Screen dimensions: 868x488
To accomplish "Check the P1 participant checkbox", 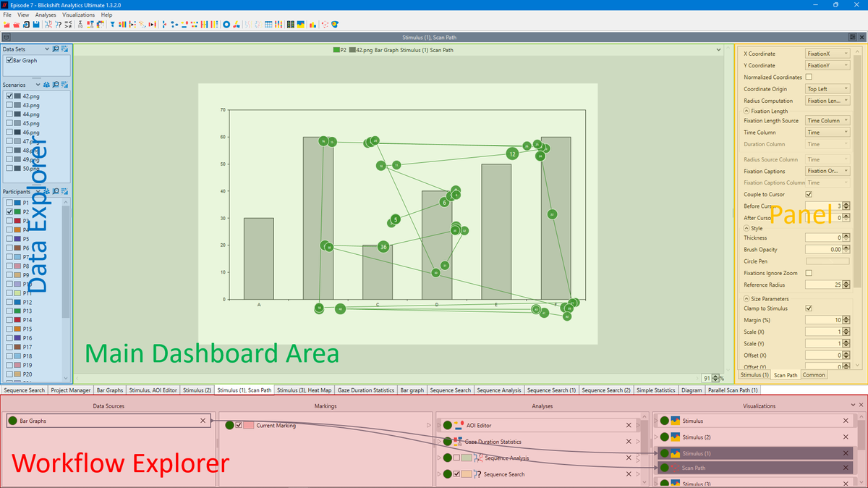I will click(x=9, y=203).
